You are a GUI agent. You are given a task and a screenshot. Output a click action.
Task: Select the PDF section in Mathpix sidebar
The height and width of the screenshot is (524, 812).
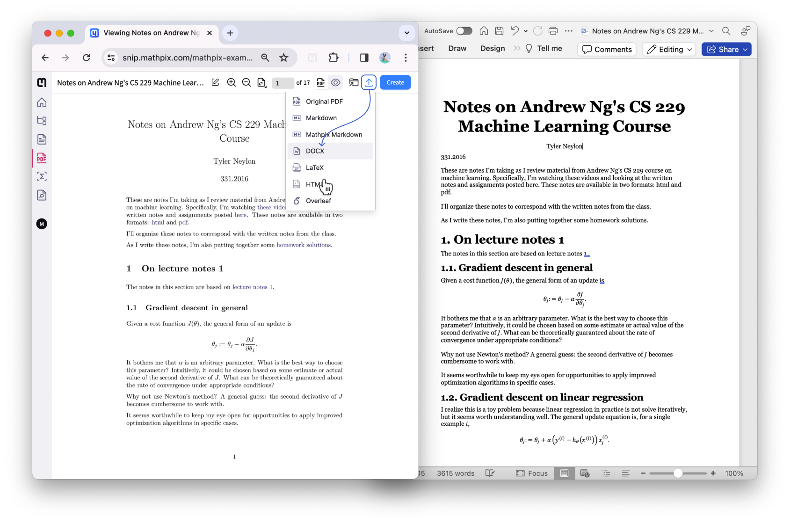tap(42, 158)
